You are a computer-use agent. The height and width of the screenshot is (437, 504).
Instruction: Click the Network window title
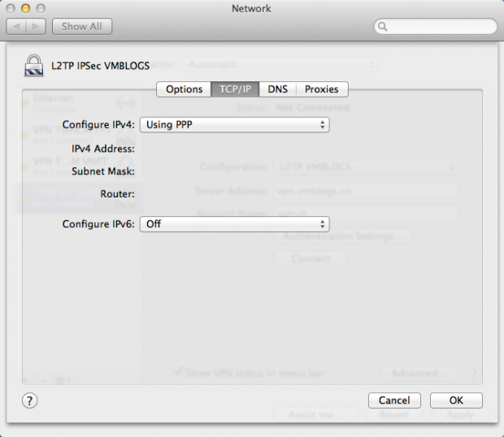tap(251, 8)
